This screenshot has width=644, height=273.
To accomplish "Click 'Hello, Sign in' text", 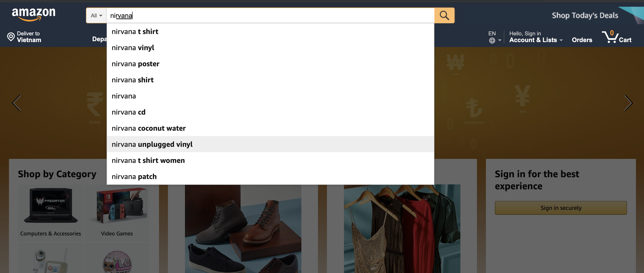I will [525, 34].
